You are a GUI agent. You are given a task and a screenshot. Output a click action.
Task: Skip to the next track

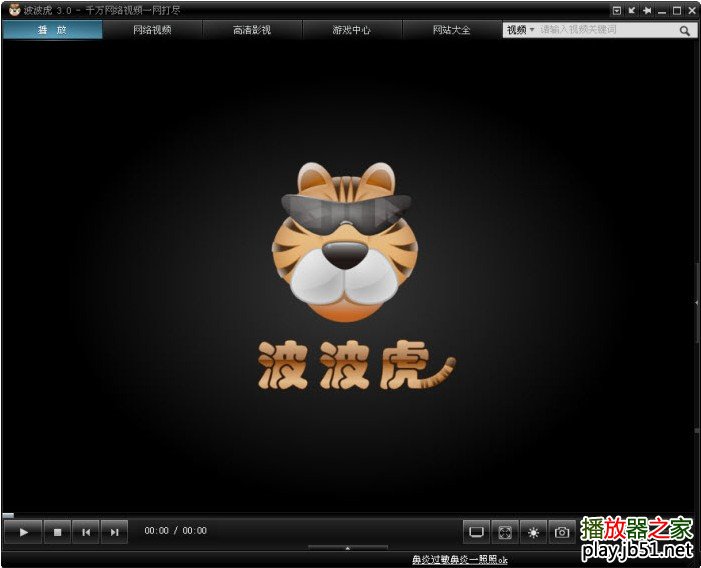(114, 532)
